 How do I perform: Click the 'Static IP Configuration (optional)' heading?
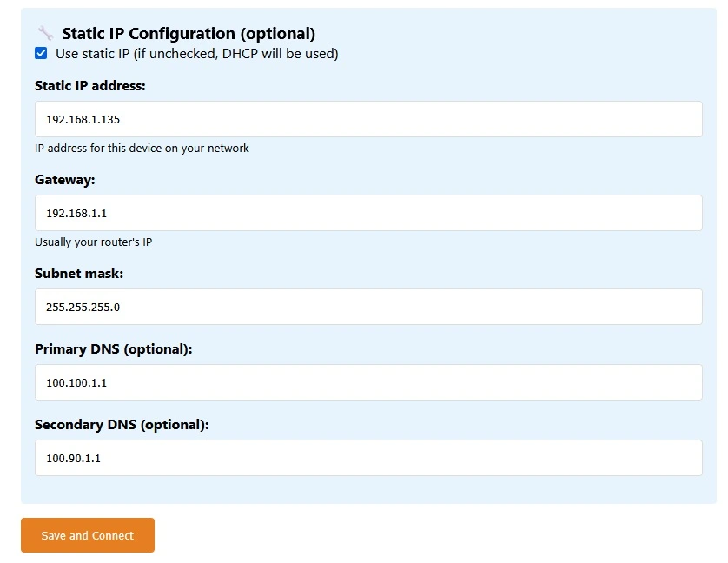(x=188, y=34)
